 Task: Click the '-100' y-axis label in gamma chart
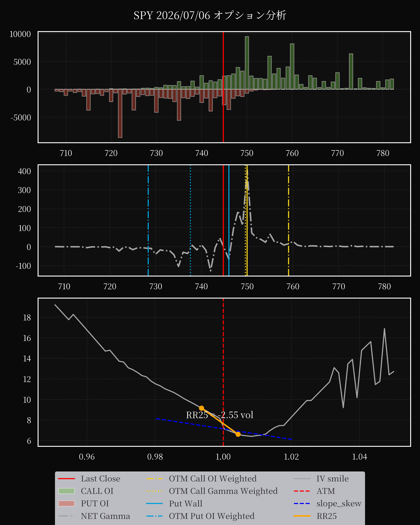pyautogui.click(x=23, y=266)
